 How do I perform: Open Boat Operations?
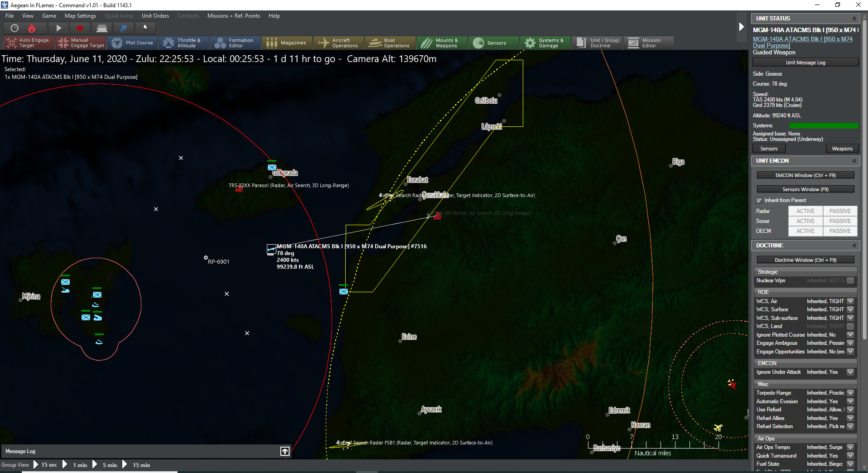tap(390, 43)
